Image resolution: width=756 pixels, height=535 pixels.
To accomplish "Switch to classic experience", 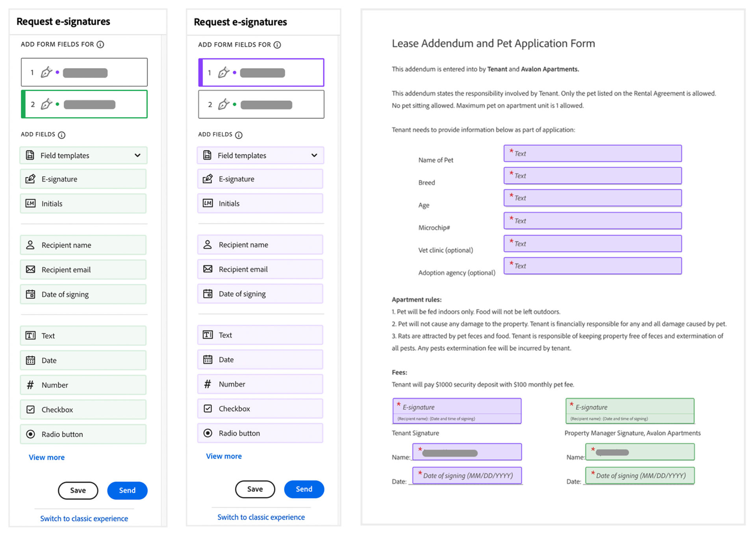I will [x=84, y=518].
